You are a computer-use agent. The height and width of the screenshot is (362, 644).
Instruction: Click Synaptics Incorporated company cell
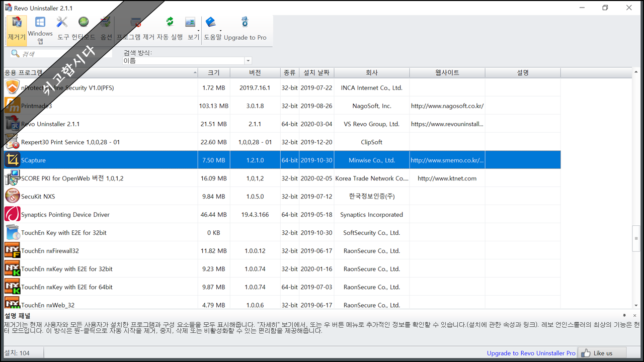pyautogui.click(x=372, y=215)
